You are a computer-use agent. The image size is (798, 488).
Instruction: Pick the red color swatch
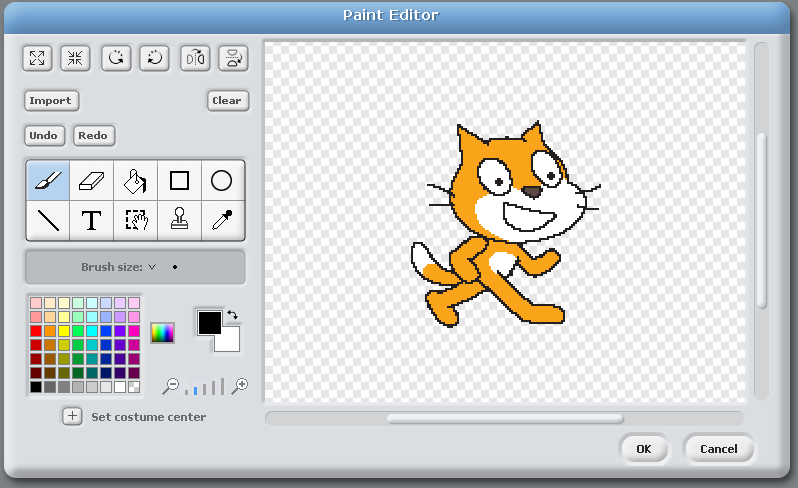[36, 330]
